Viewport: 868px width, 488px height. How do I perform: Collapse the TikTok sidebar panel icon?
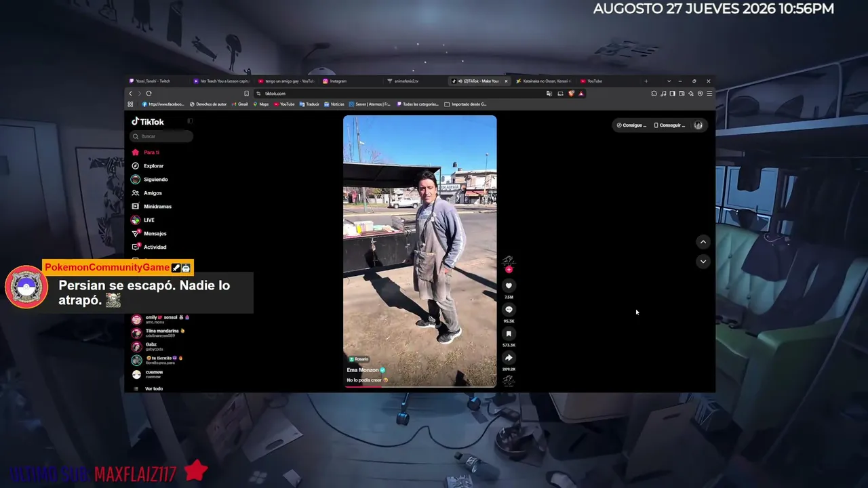(190, 121)
